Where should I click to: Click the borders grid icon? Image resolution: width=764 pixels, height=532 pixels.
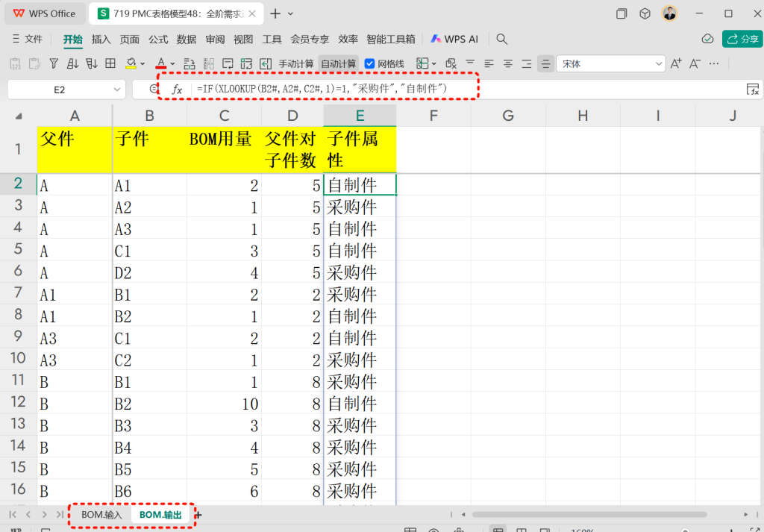pos(110,63)
